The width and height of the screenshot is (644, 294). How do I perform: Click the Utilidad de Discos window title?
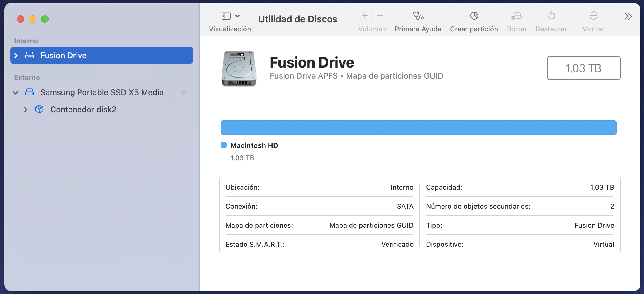pyautogui.click(x=297, y=19)
